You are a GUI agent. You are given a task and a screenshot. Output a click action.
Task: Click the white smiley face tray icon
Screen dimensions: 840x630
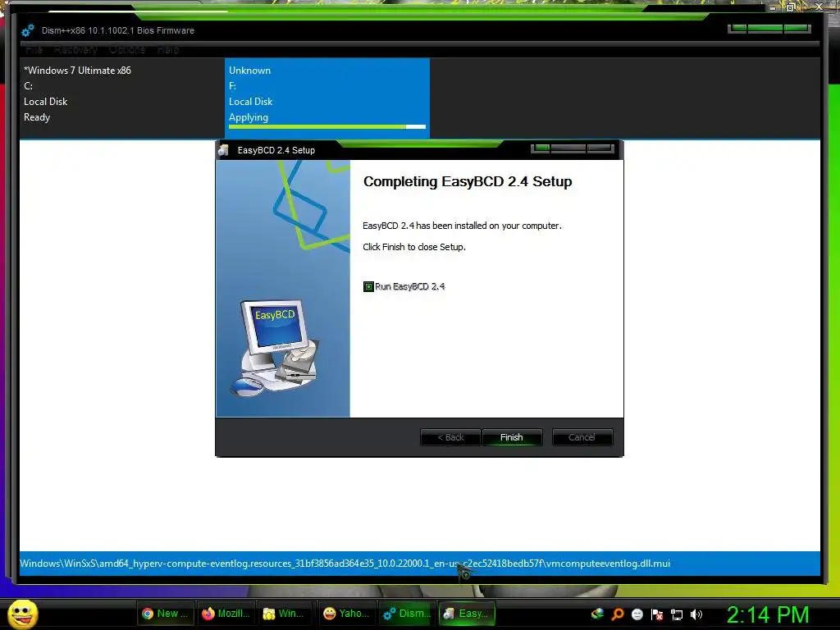coord(637,614)
